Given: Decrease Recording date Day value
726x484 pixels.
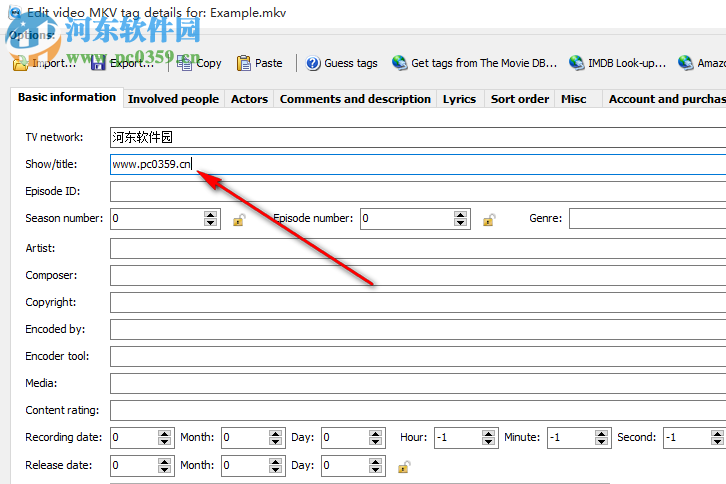Looking at the screenshot, I should coord(376,441).
